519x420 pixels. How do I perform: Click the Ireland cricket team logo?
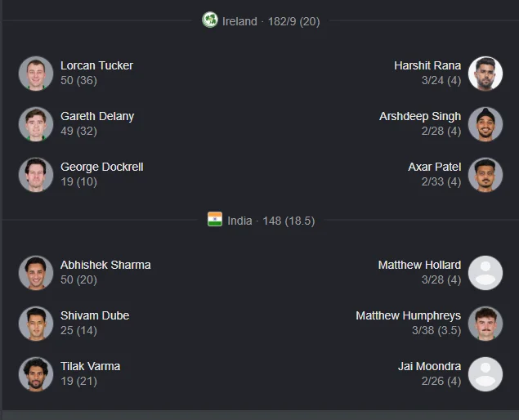210,20
